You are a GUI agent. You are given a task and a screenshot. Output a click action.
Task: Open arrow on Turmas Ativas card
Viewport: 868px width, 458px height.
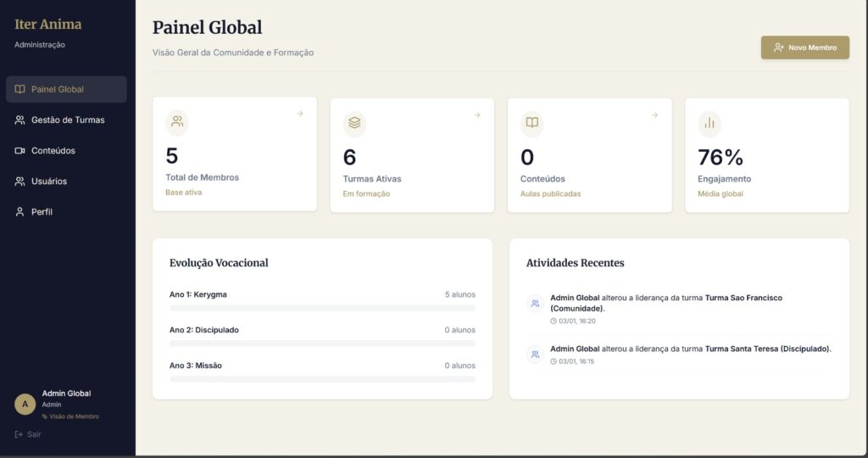pos(477,114)
